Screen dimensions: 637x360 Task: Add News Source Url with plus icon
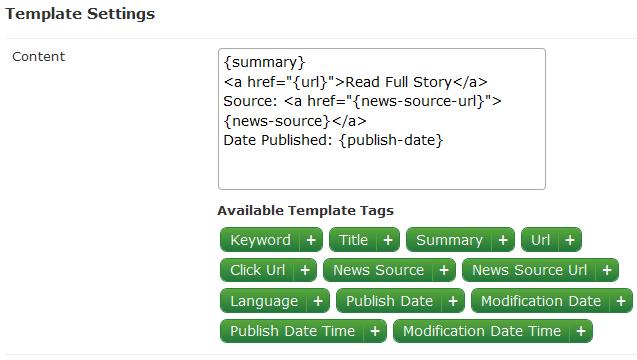point(607,270)
